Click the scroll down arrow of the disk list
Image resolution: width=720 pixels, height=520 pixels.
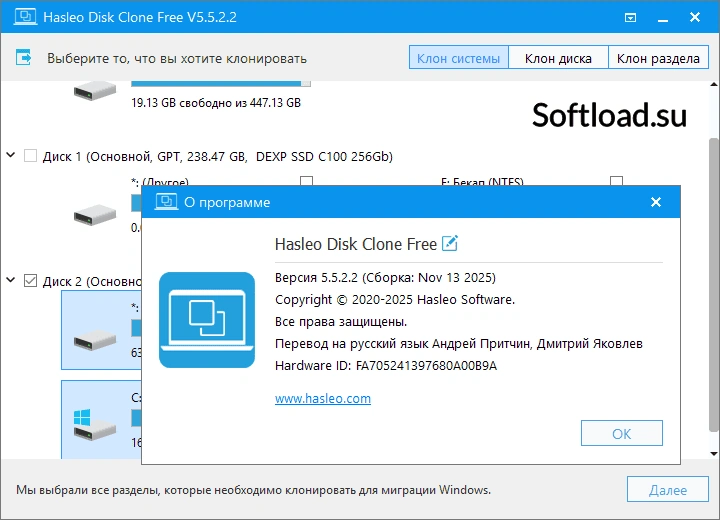coord(714,454)
